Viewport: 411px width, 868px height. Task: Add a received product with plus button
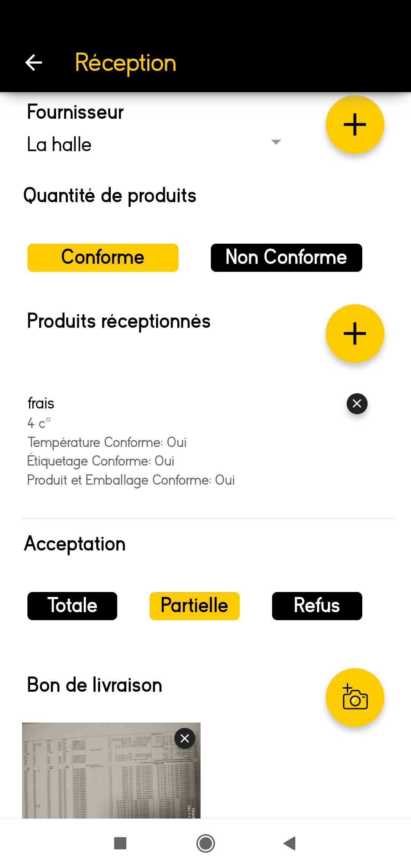(355, 333)
